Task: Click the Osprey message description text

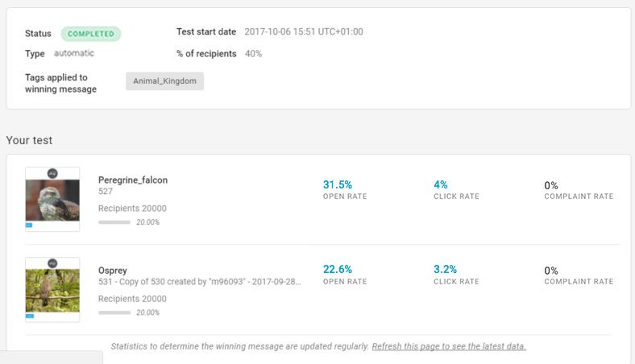Action: pyautogui.click(x=199, y=282)
